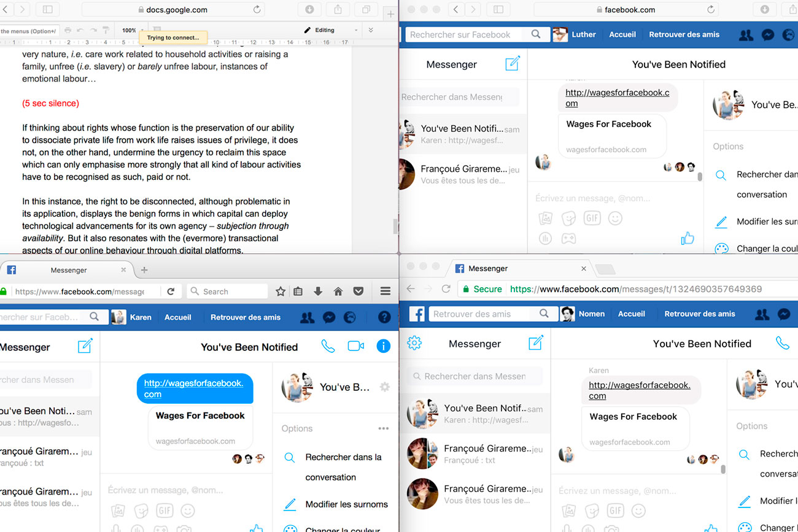Screen dimensions: 798x532
Task: Click the chat scrollbar in Nomen's Messenger
Action: (723, 469)
